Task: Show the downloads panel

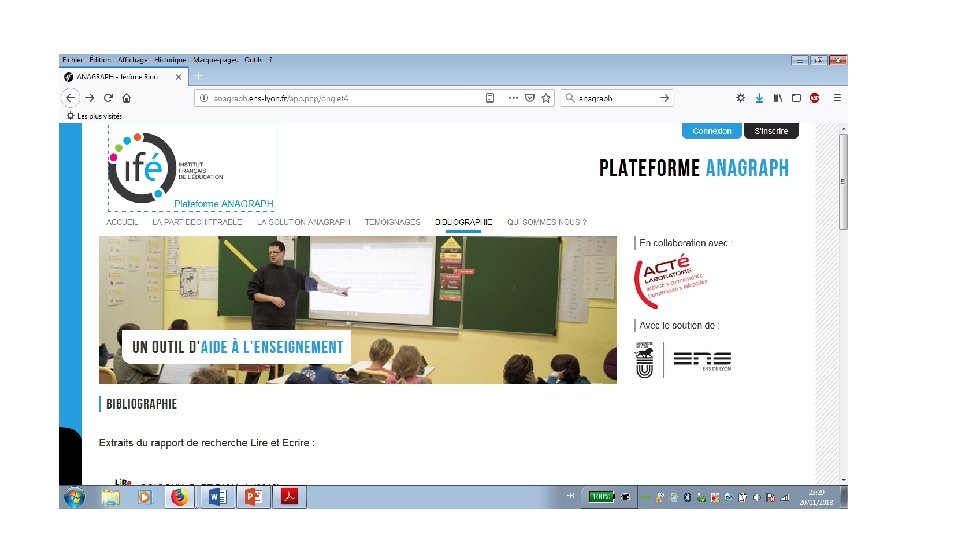Action: (x=759, y=98)
